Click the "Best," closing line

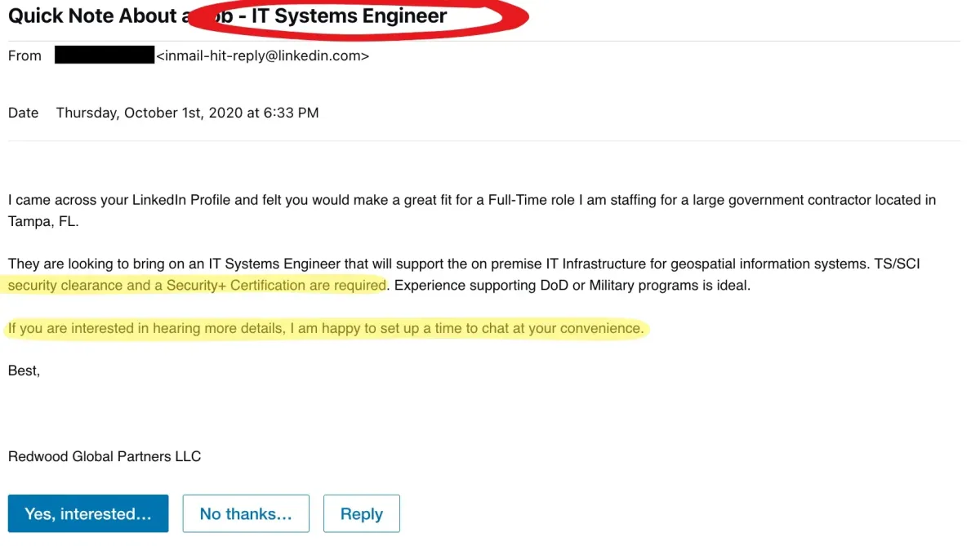point(24,371)
